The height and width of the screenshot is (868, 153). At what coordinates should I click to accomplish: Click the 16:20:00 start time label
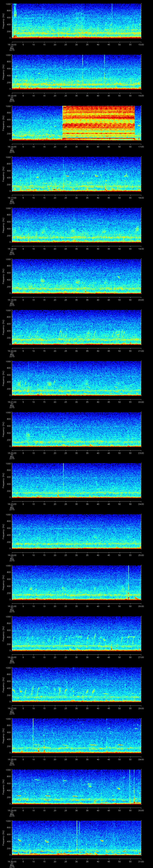pos(12,351)
